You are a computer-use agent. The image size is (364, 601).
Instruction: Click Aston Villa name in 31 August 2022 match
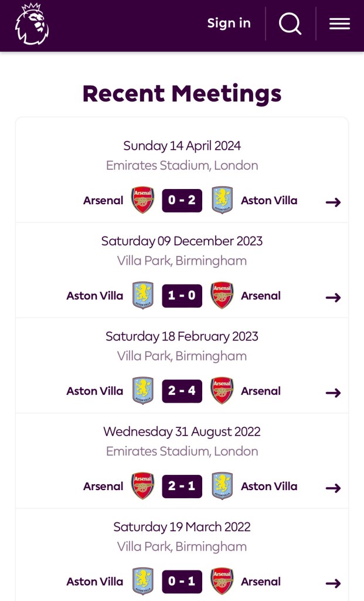pyautogui.click(x=269, y=487)
